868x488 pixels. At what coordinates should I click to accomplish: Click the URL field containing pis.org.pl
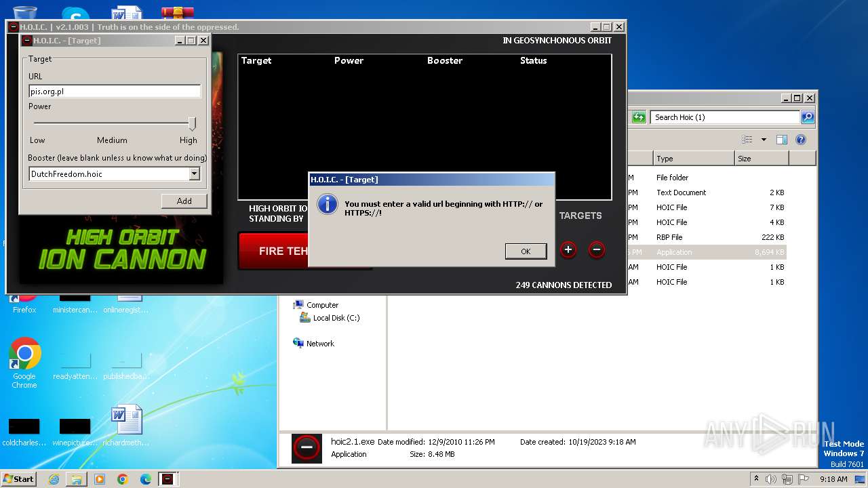[115, 91]
